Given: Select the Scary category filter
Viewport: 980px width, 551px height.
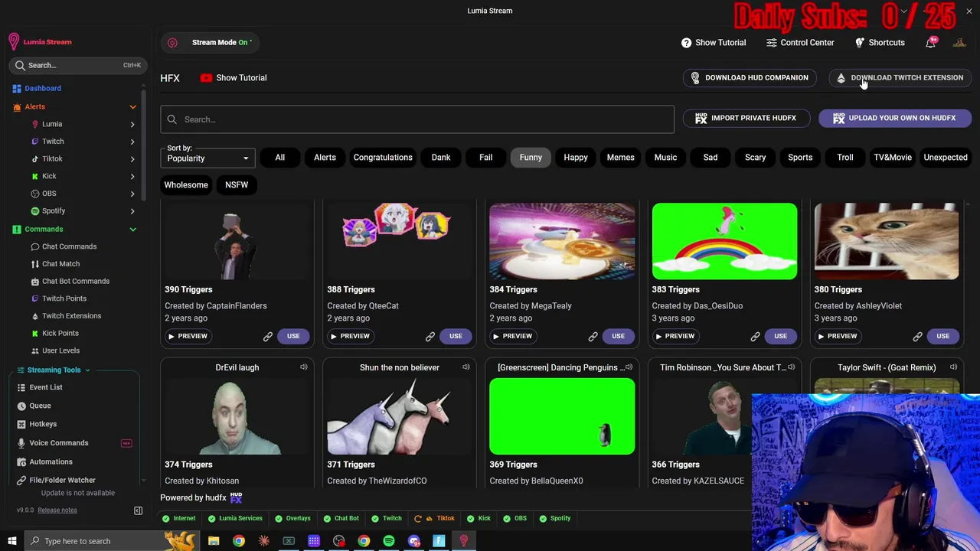Looking at the screenshot, I should point(756,158).
